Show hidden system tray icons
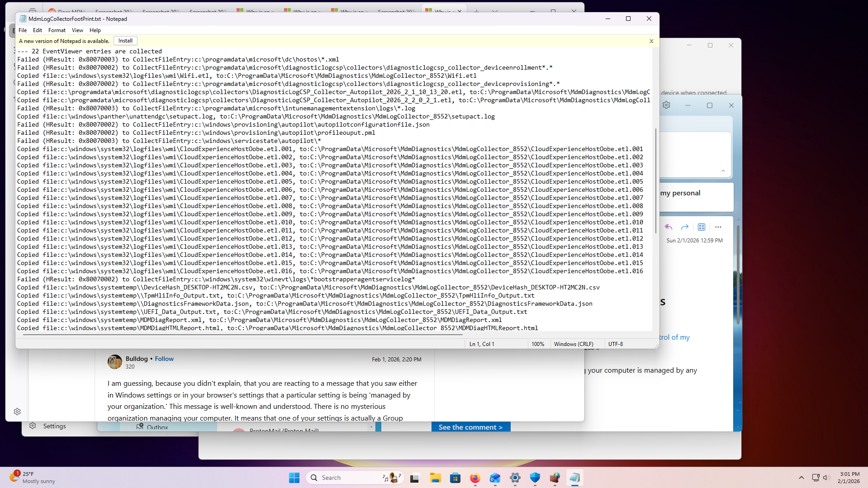This screenshot has height=488, width=868. point(801,478)
